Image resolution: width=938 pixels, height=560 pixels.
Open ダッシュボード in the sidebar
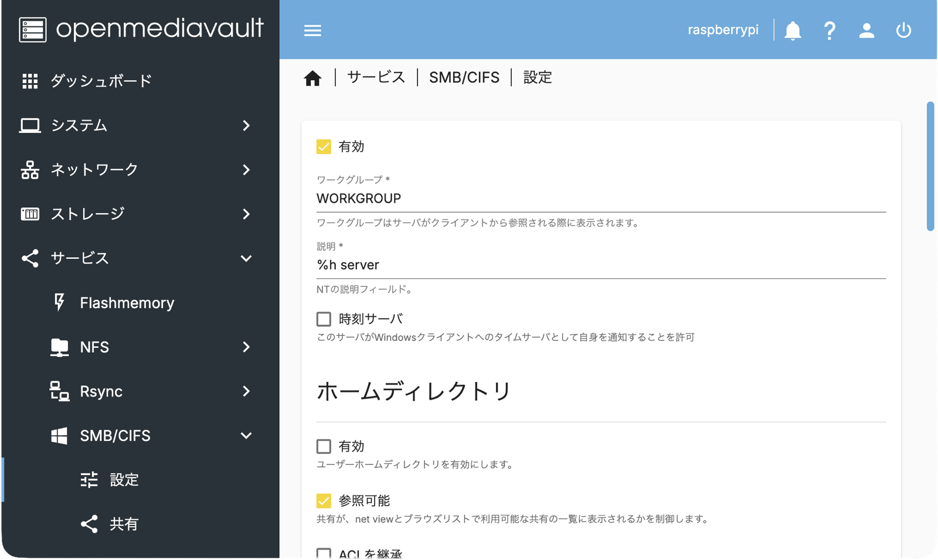101,81
